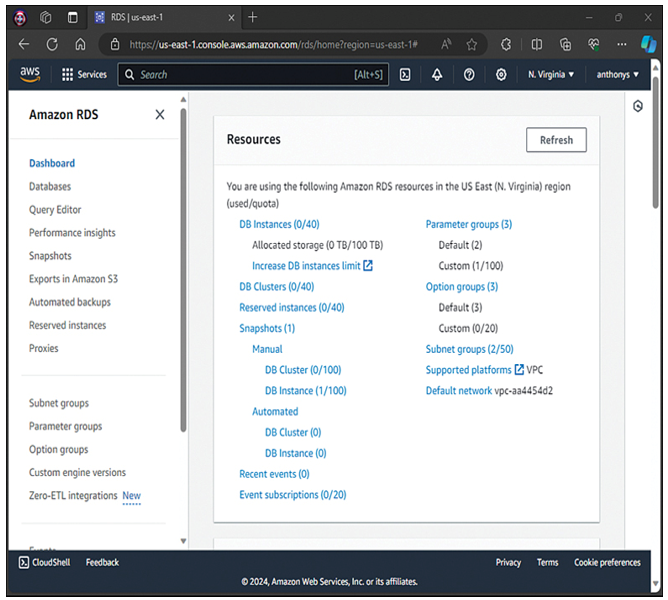This screenshot has height=600, width=668.
Task: Click the main page vertical scrollbar thumb
Action: click(656, 142)
